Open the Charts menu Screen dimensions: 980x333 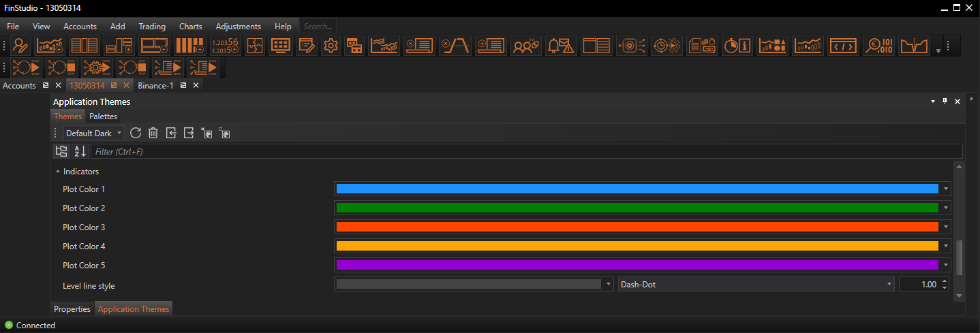click(190, 27)
